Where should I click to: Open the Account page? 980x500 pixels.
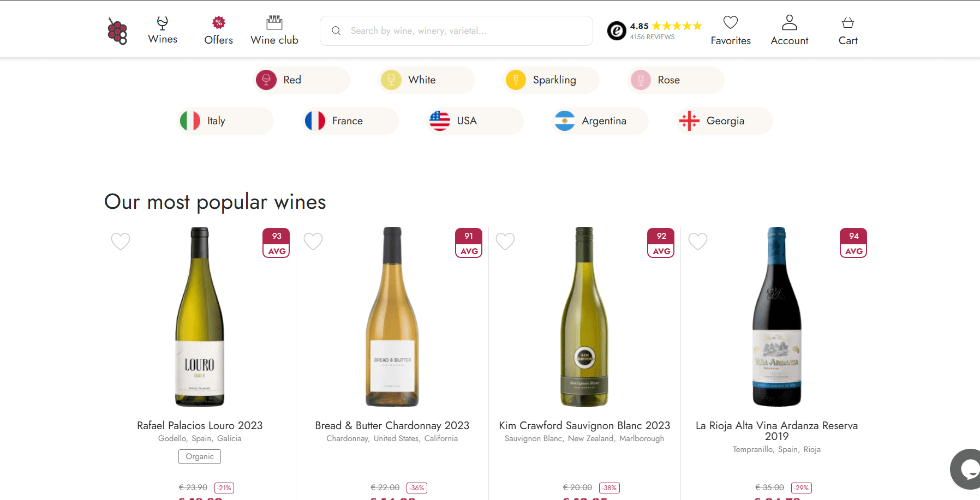[x=789, y=31]
